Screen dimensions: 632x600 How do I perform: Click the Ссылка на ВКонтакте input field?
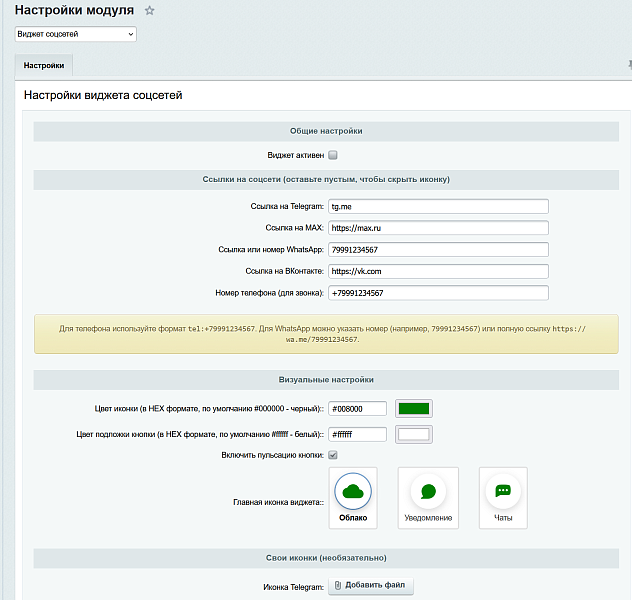(438, 271)
